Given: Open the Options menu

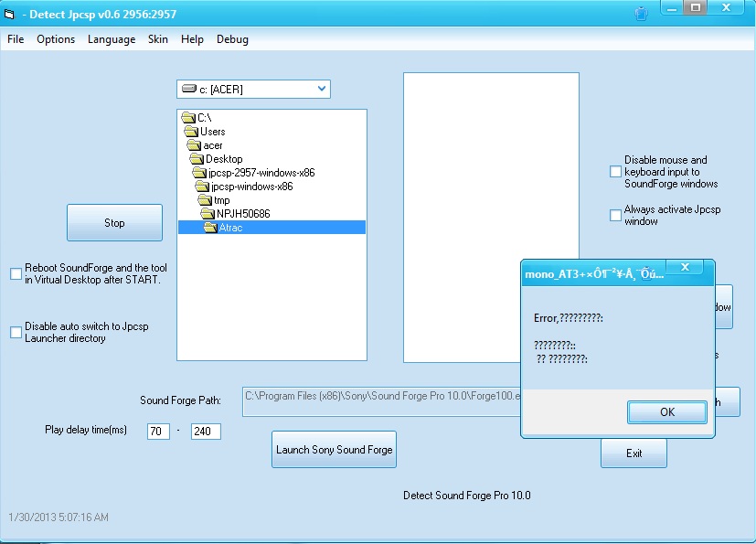Looking at the screenshot, I should click(x=56, y=39).
